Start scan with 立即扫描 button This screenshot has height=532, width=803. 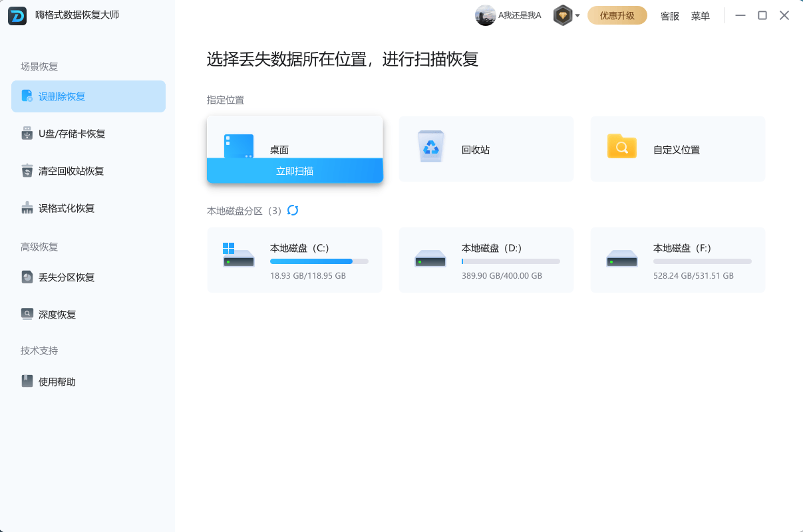(x=295, y=170)
